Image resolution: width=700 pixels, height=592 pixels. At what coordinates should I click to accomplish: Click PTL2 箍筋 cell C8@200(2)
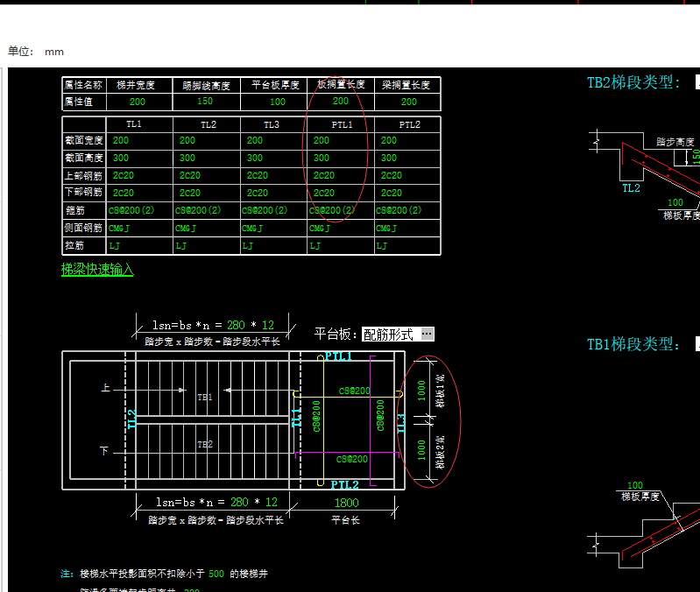pyautogui.click(x=399, y=210)
